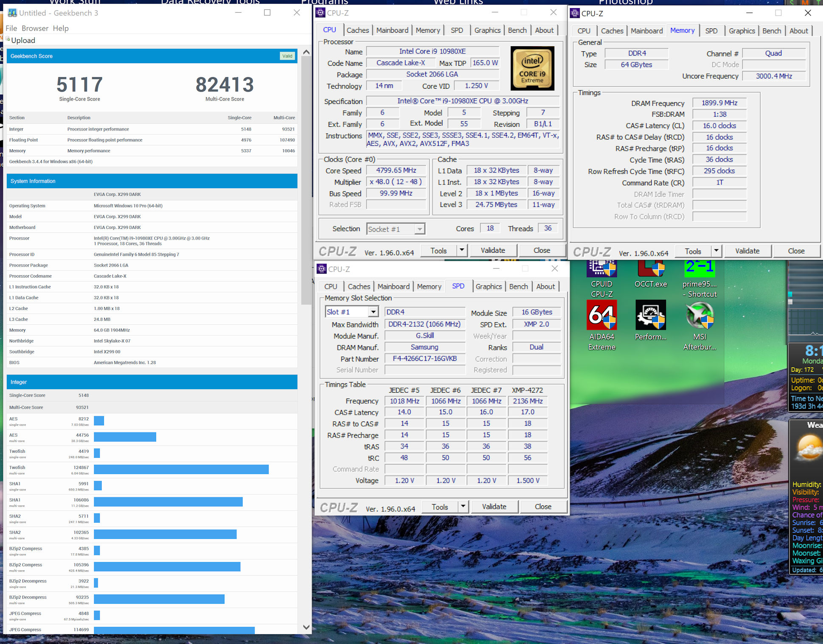
Task: Launch AIDA64 Extreme desktop icon
Action: [602, 326]
